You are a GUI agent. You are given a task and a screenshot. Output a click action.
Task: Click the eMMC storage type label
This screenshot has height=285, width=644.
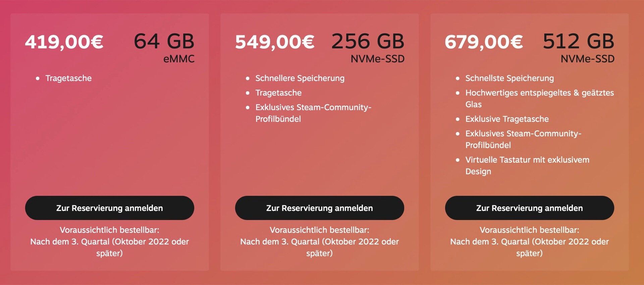click(x=179, y=59)
